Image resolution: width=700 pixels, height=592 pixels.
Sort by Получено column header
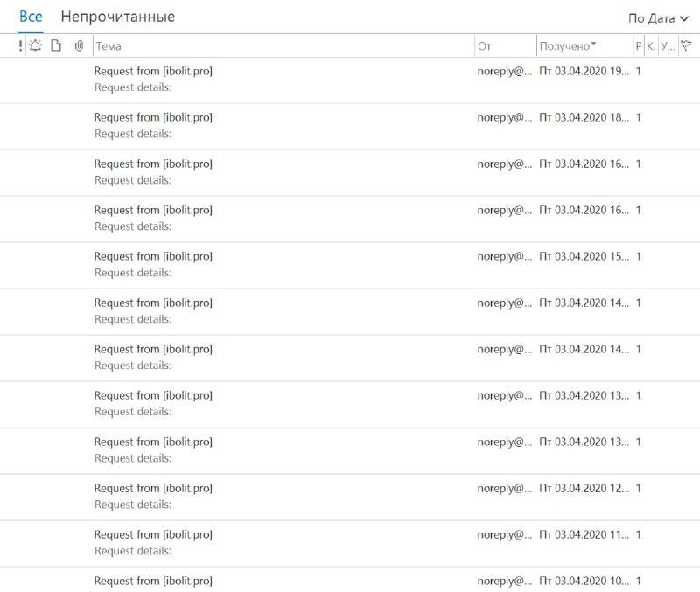click(584, 46)
